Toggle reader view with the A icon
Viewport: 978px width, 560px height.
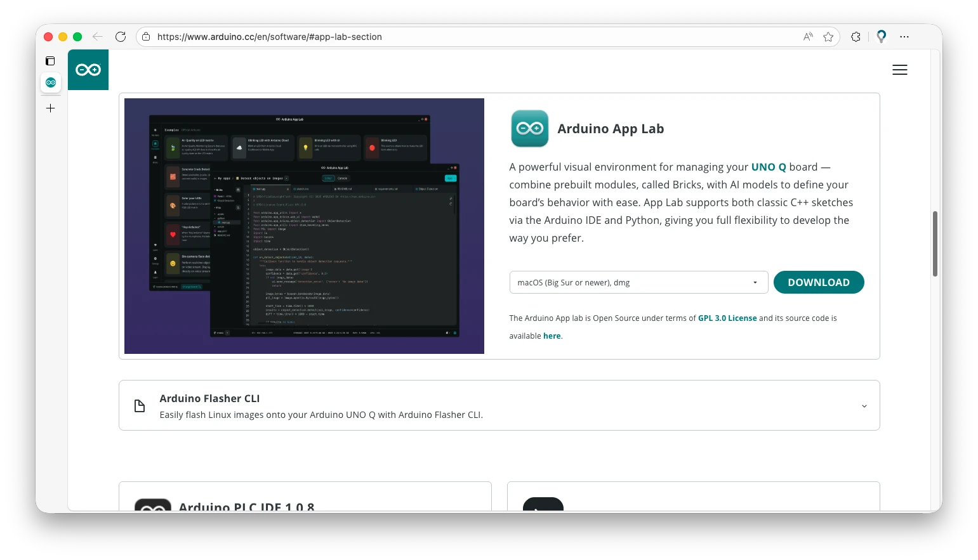(x=807, y=36)
